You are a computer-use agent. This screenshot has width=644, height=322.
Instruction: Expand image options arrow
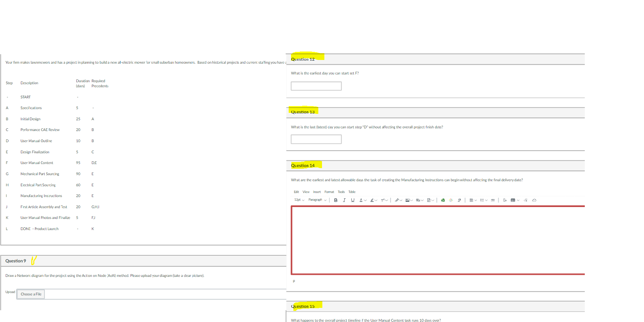412,200
